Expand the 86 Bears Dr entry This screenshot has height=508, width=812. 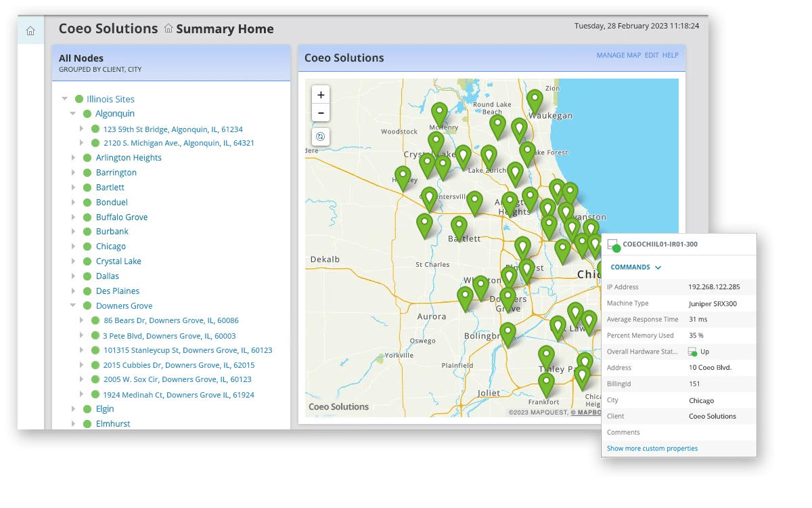[x=81, y=320]
